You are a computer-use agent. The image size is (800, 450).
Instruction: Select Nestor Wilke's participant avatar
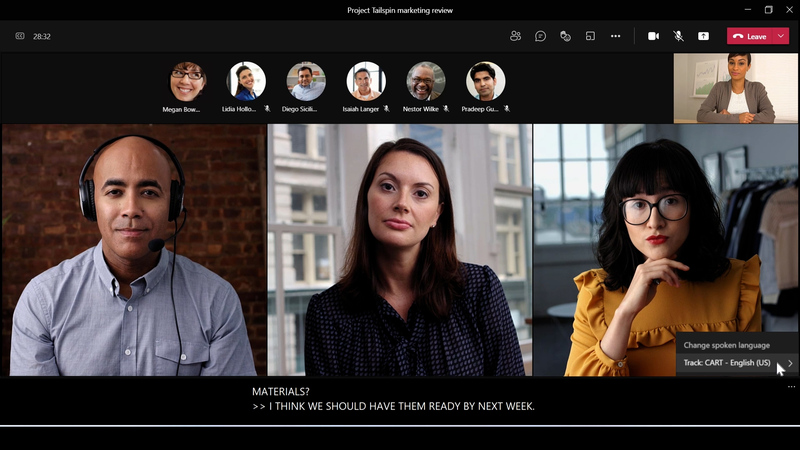426,81
